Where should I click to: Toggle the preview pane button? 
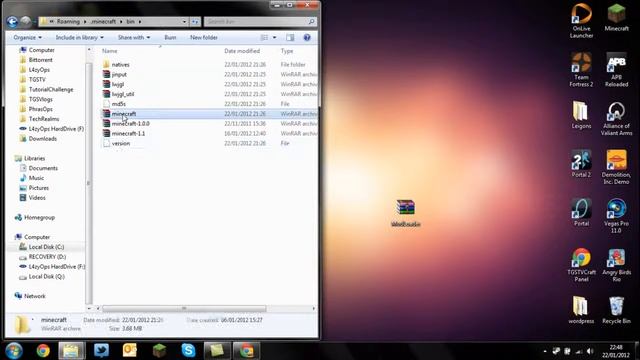pos(290,38)
